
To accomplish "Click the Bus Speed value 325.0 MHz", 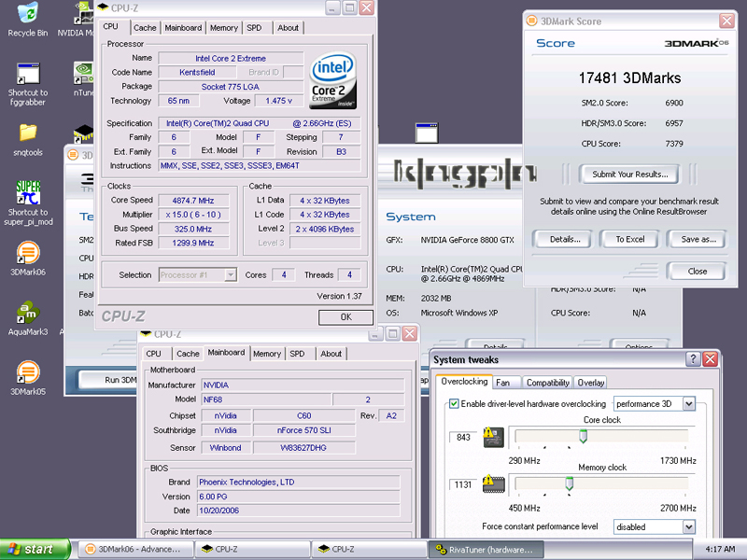I will click(193, 229).
